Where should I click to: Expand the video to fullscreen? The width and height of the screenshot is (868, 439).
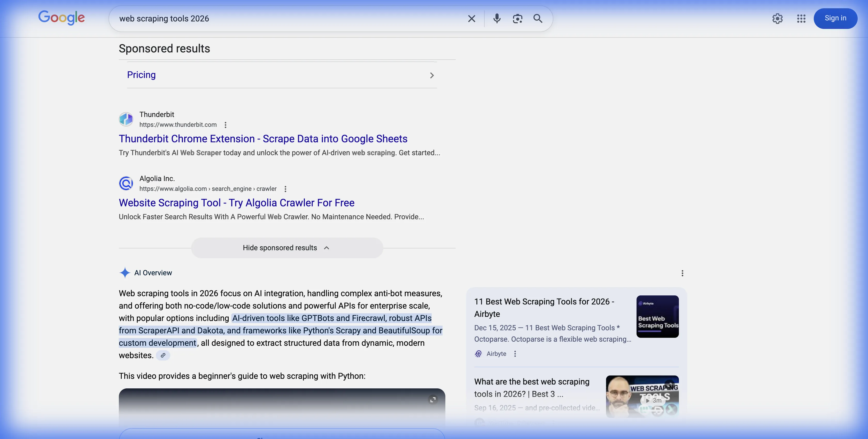[x=433, y=399]
